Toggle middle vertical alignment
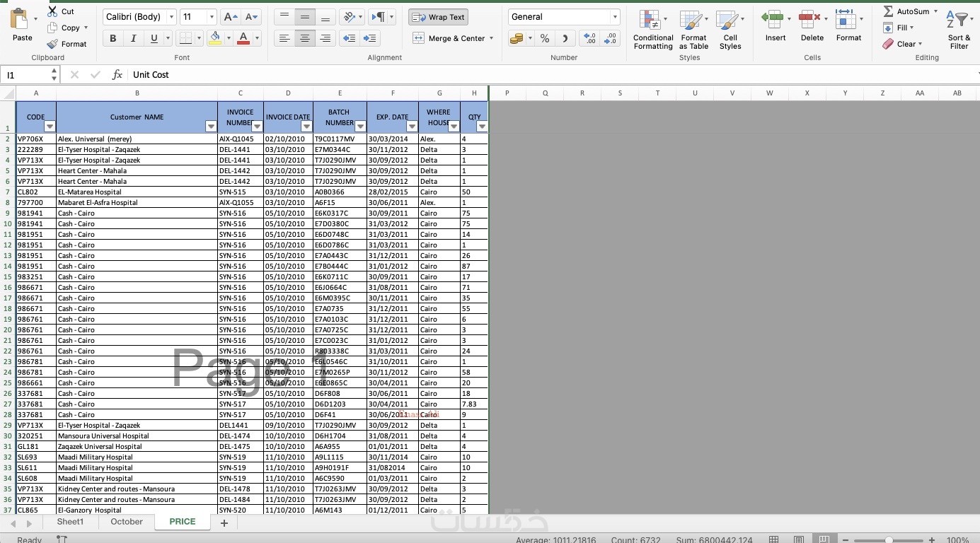 [305, 17]
